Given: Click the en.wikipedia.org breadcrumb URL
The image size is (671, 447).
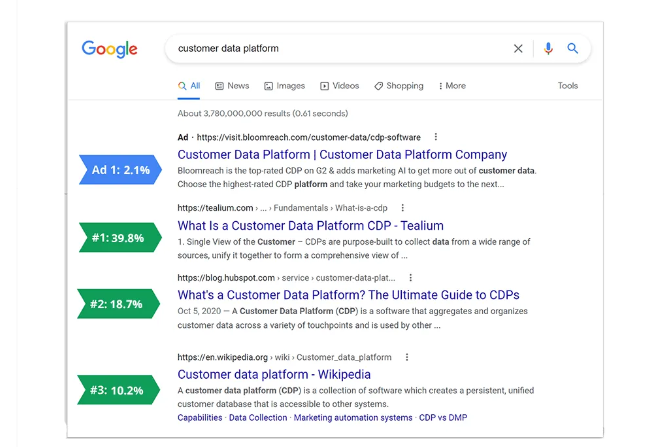Looking at the screenshot, I should (285, 357).
